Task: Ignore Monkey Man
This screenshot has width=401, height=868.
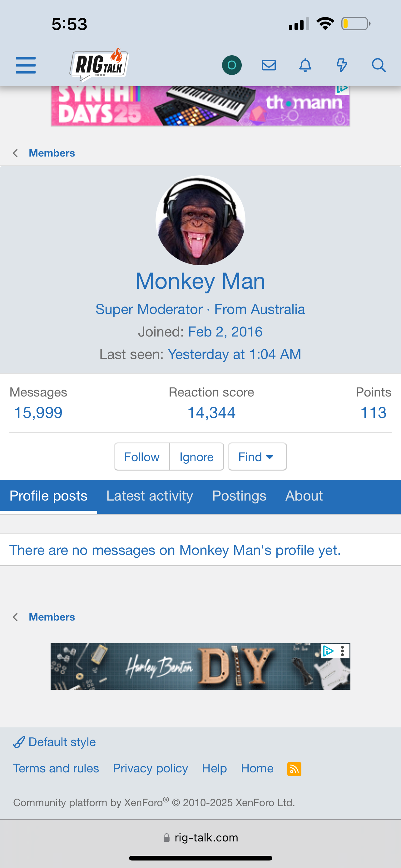Action: coord(197,456)
